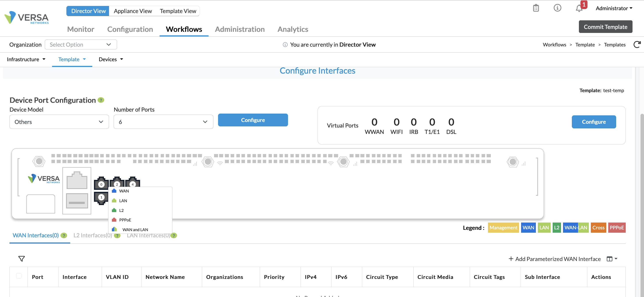This screenshot has width=644, height=297.
Task: Click the WAN Interfaces help icon
Action: 64,235
